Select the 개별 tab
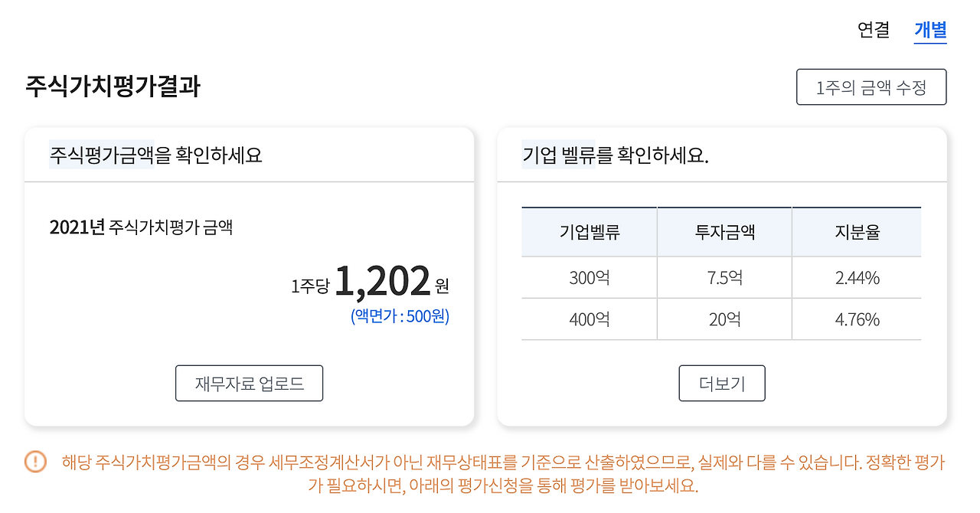This screenshot has height=513, width=980. (930, 30)
